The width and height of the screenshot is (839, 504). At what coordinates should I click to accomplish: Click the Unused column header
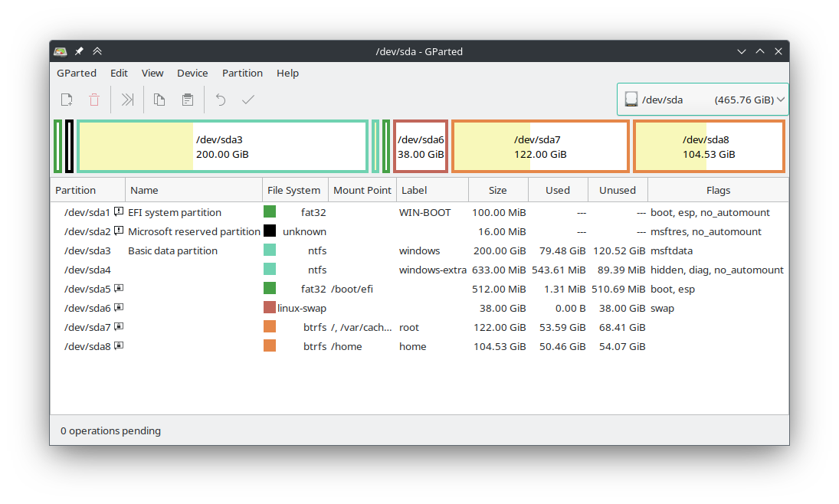pos(618,191)
